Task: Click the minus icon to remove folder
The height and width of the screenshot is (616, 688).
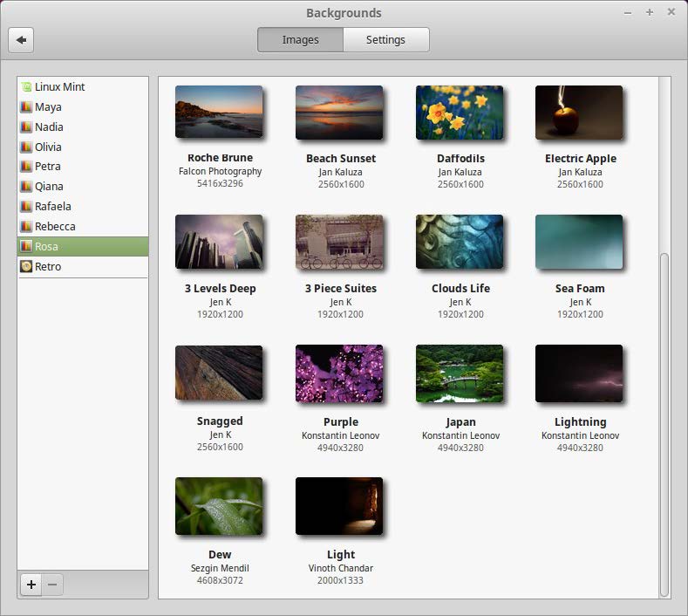Action: pyautogui.click(x=52, y=585)
